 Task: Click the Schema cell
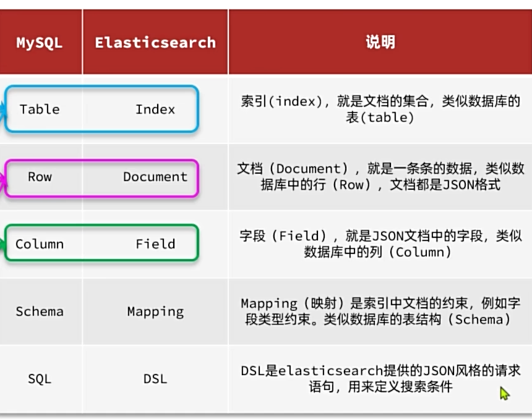(40, 311)
